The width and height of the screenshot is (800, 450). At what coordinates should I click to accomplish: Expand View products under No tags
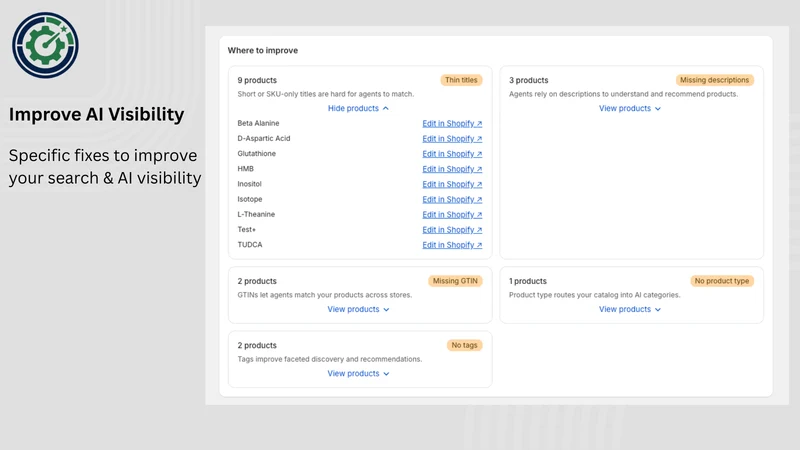click(358, 373)
